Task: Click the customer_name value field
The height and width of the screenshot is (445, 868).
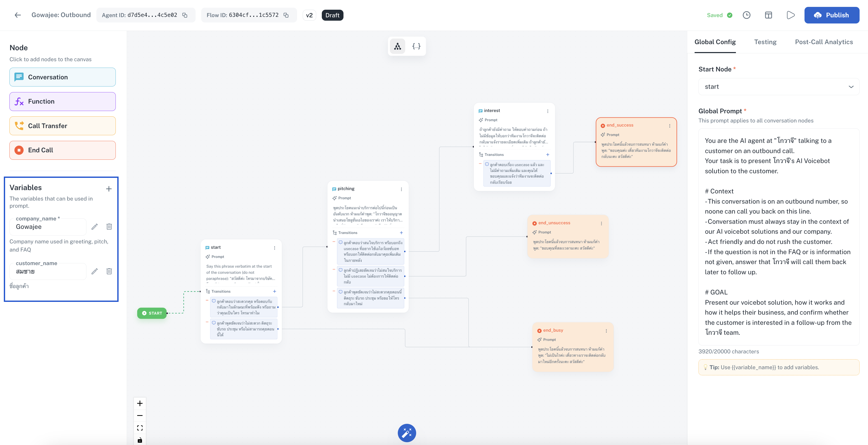Action: pos(48,272)
